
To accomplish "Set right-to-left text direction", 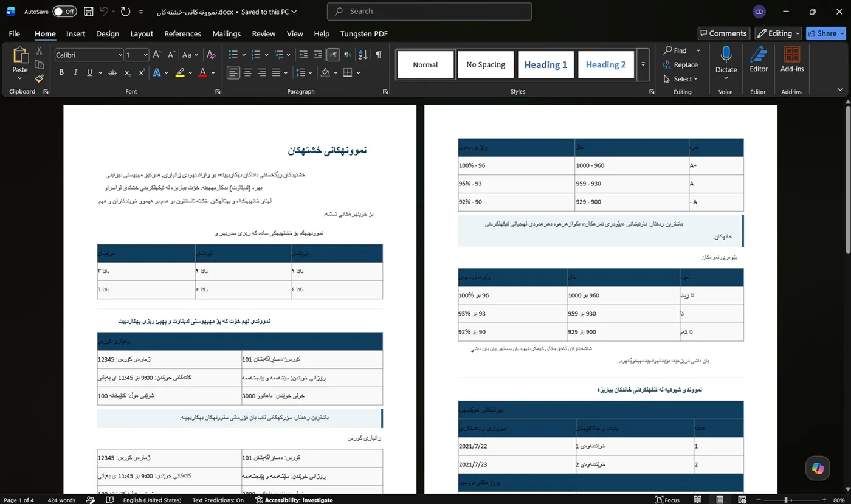I will [348, 55].
